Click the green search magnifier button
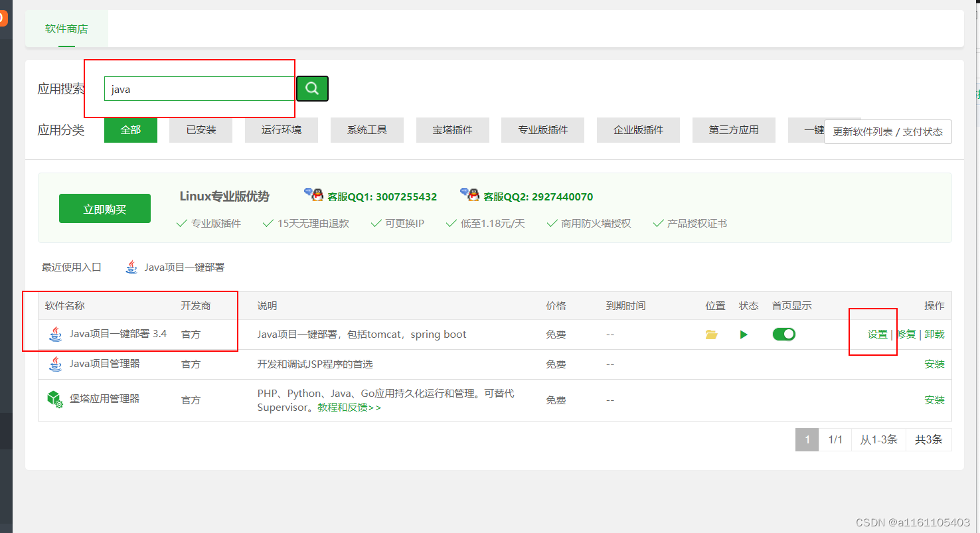 [312, 88]
